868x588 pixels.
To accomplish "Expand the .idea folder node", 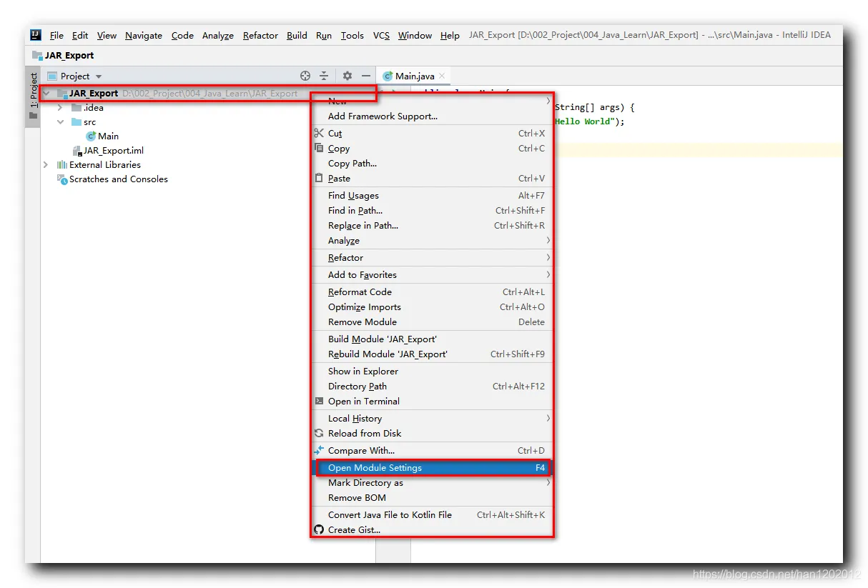I will click(x=60, y=107).
